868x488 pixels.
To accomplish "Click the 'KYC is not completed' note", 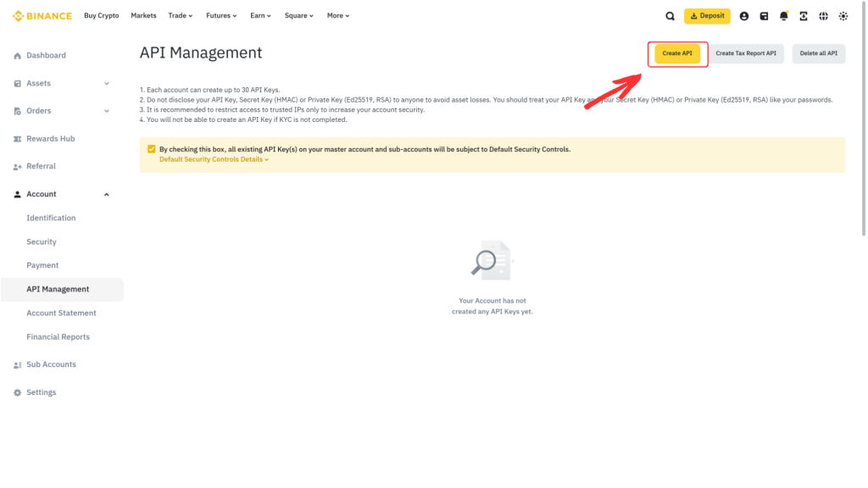I will point(243,119).
